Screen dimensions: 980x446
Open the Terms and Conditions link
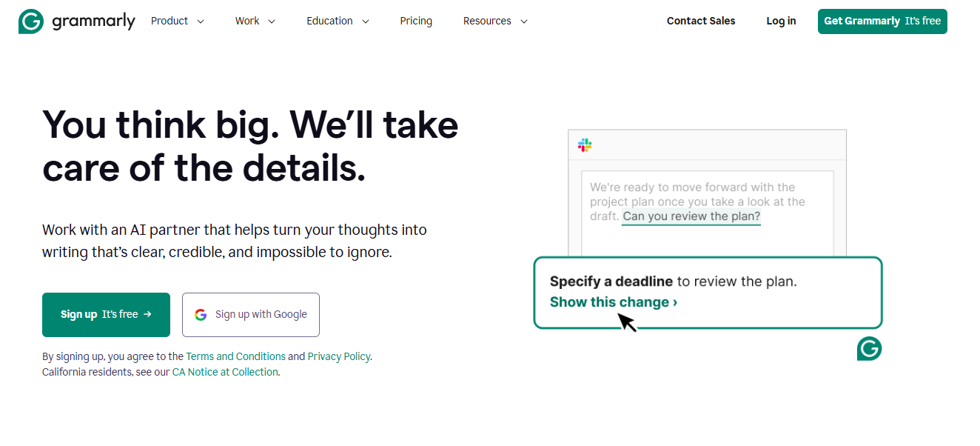coord(235,356)
